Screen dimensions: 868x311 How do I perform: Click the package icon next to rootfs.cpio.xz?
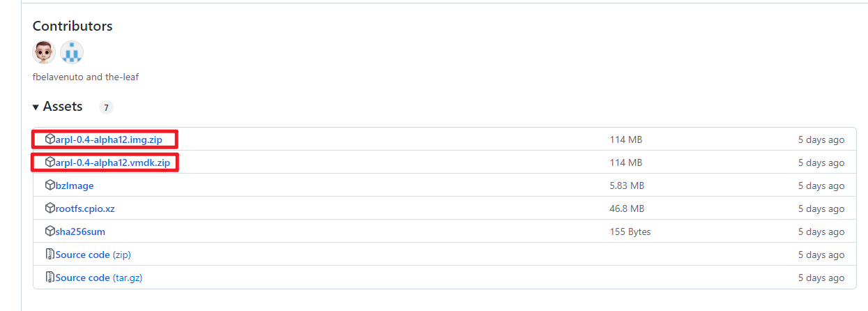50,208
